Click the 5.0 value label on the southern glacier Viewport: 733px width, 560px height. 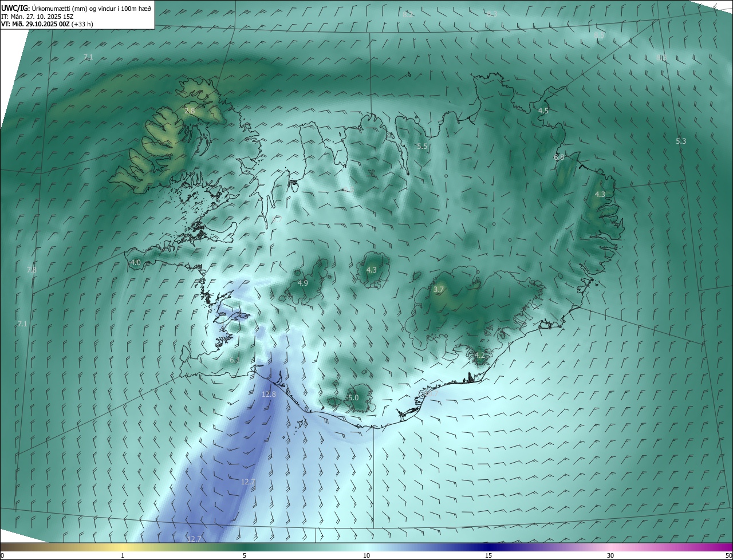click(x=353, y=397)
